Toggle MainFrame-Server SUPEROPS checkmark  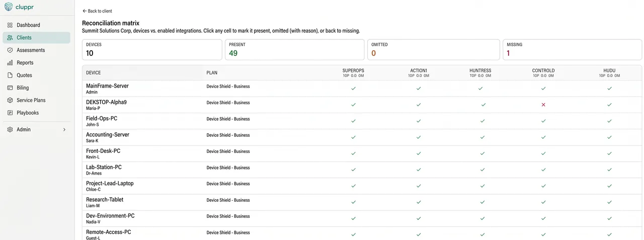[353, 89]
